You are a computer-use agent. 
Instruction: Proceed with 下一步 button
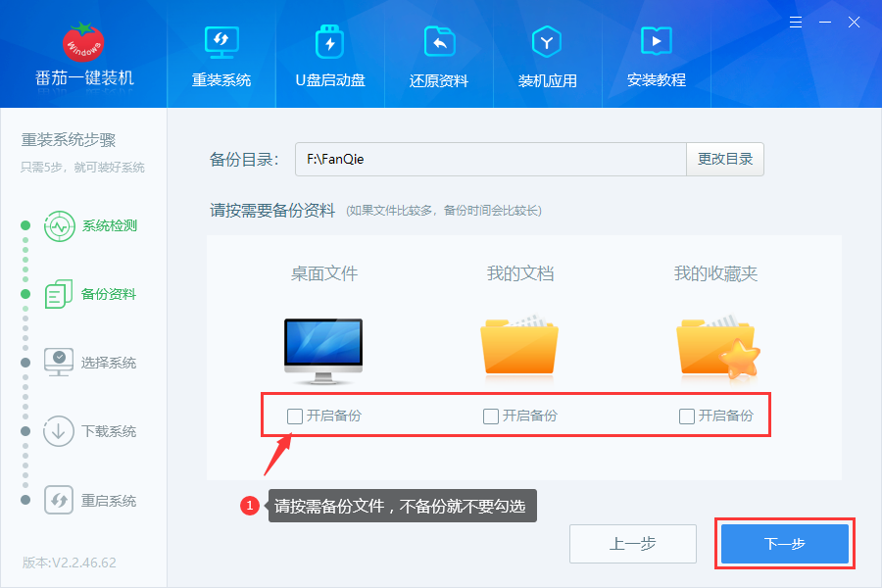click(785, 544)
